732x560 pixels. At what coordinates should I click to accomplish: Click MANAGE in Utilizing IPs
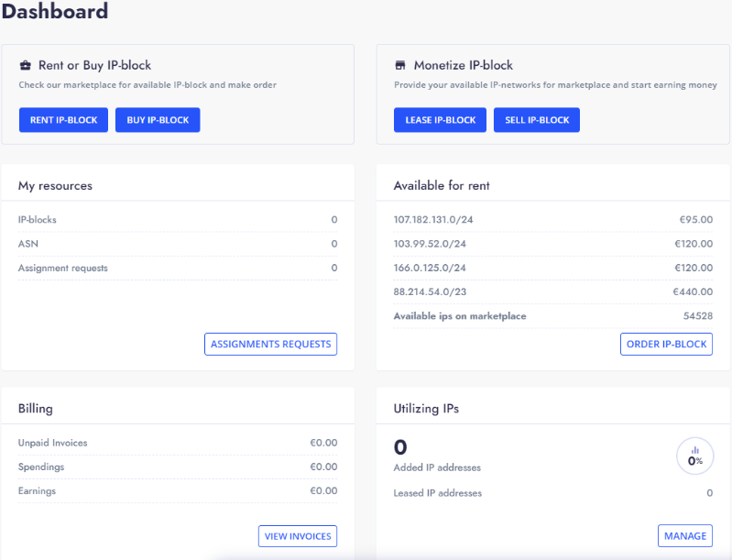point(684,536)
